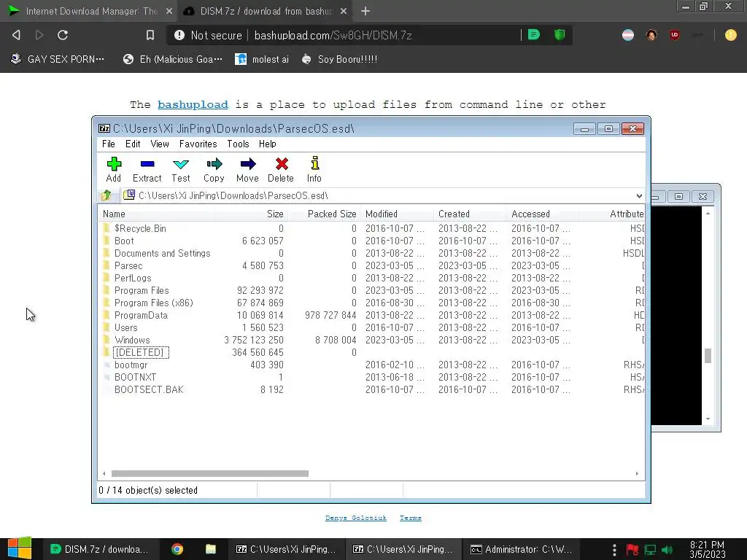The width and height of the screenshot is (747, 560).
Task: Open the Help menu
Action: pyautogui.click(x=267, y=144)
